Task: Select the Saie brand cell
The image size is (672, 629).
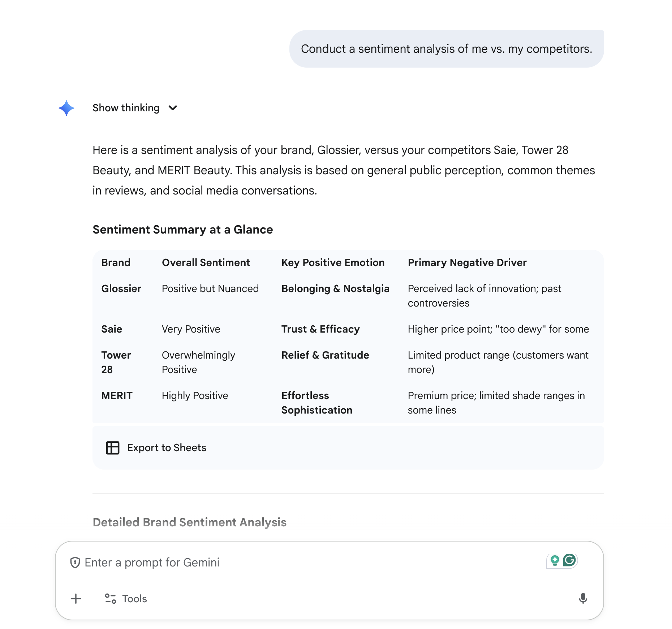Action: pyautogui.click(x=112, y=329)
